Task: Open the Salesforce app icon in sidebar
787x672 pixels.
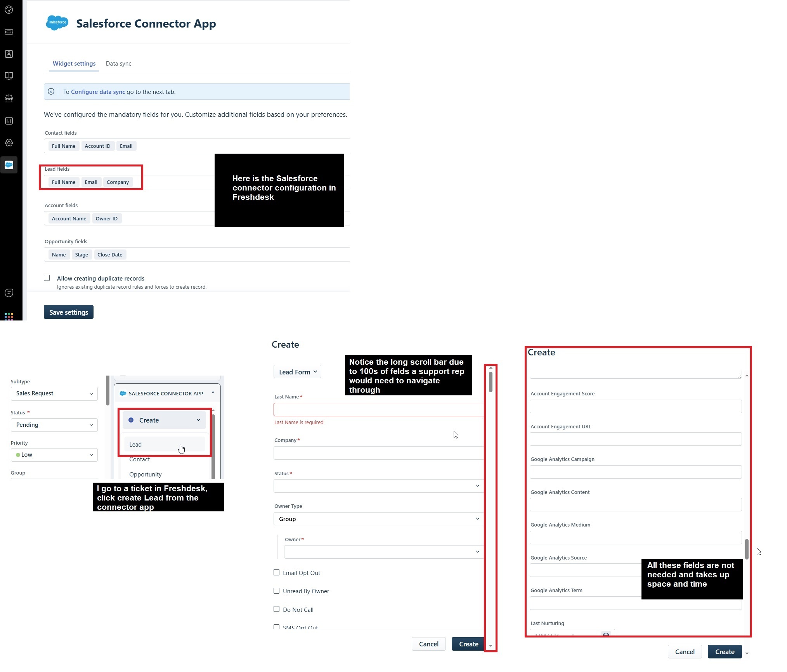Action: pyautogui.click(x=9, y=165)
